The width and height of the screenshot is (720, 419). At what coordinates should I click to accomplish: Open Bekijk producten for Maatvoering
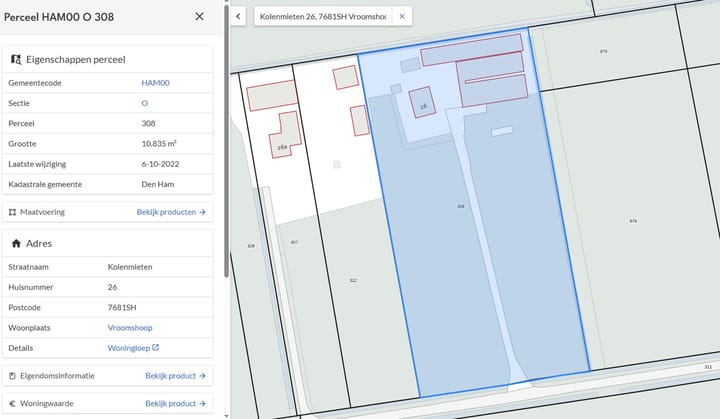[170, 212]
